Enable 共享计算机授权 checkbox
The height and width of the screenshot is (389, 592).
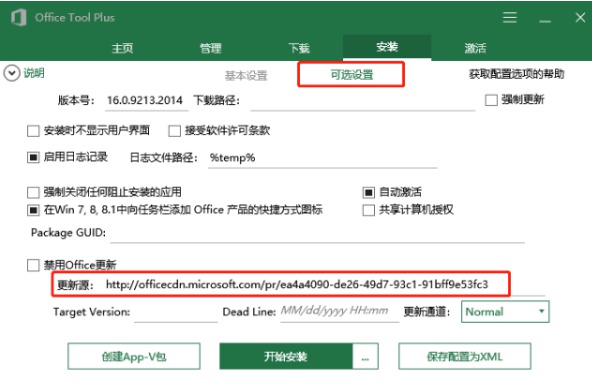point(368,210)
